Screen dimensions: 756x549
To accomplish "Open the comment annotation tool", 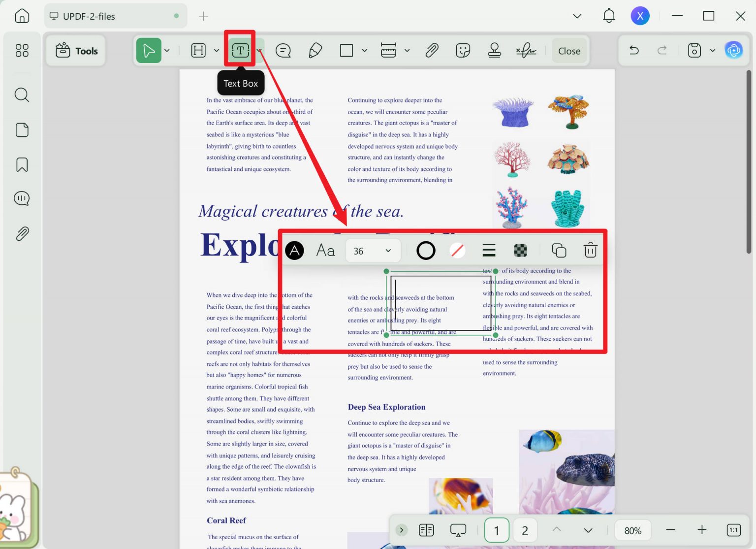I will [x=283, y=50].
